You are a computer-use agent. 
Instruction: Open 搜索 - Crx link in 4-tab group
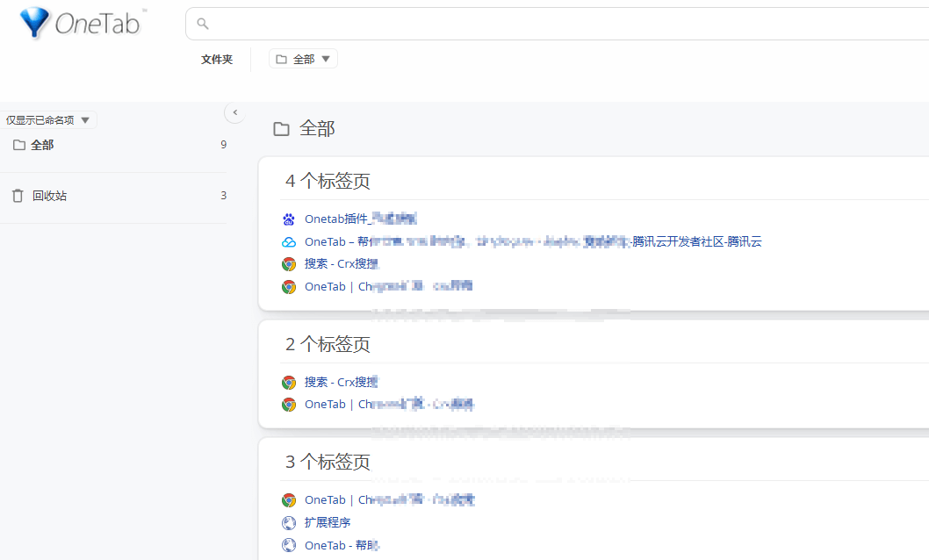click(342, 263)
